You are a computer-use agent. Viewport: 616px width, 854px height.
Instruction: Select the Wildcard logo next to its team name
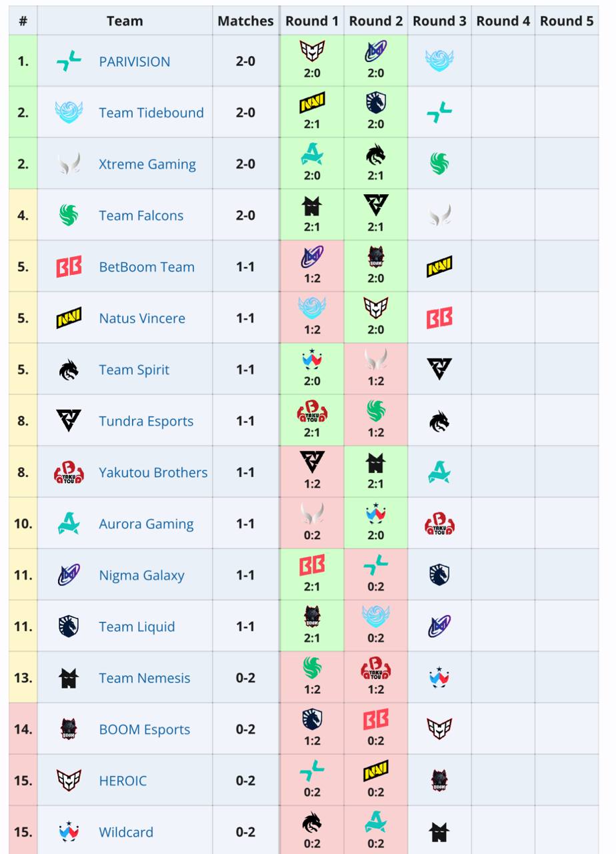[69, 832]
